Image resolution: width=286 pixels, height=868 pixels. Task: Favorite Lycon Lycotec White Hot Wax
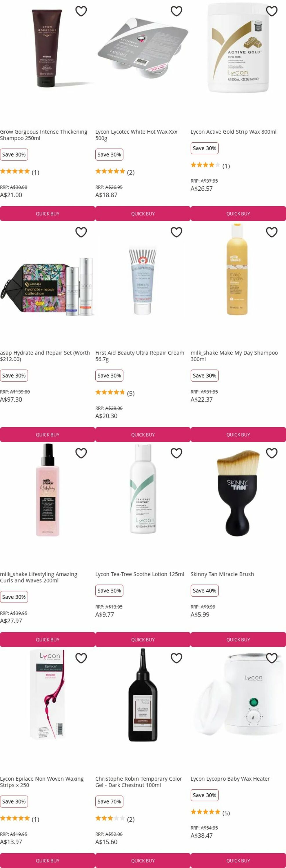[x=176, y=11]
